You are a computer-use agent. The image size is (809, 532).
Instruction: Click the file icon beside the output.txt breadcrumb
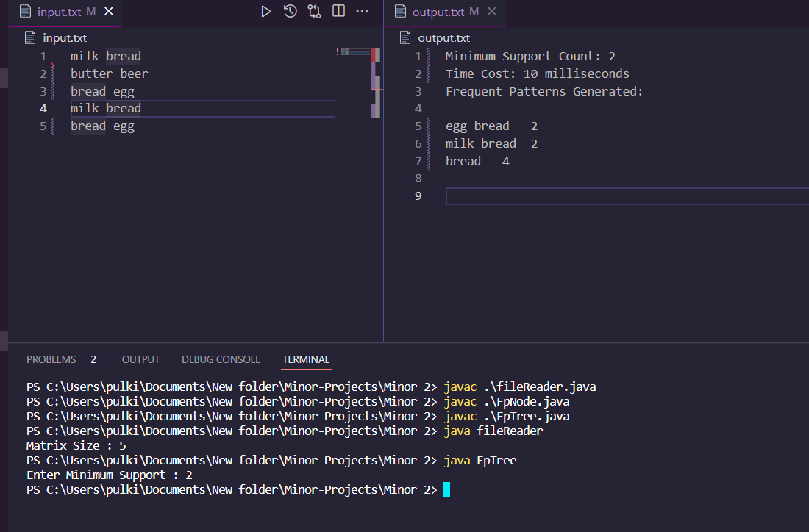(x=405, y=37)
